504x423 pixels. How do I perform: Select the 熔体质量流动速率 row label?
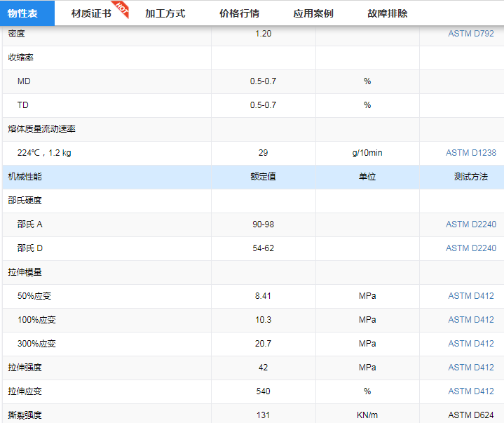pyautogui.click(x=41, y=129)
